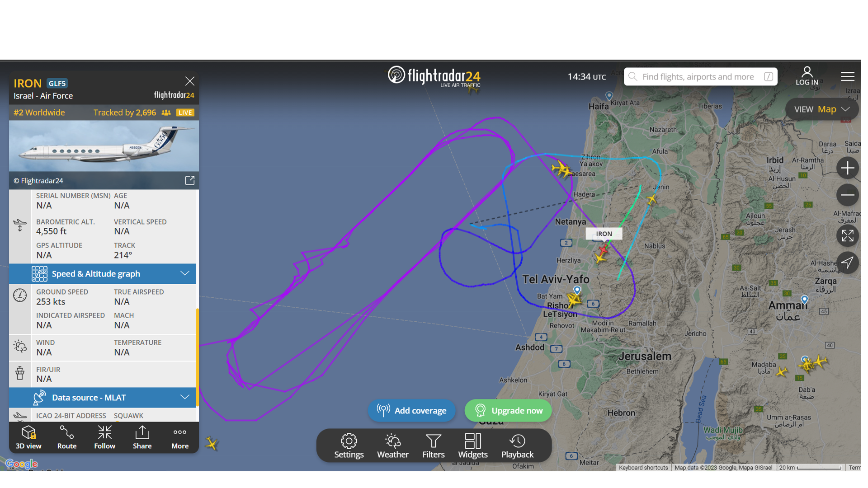The width and height of the screenshot is (868, 488).
Task: Toggle my location tracking arrow
Action: pos(847,263)
